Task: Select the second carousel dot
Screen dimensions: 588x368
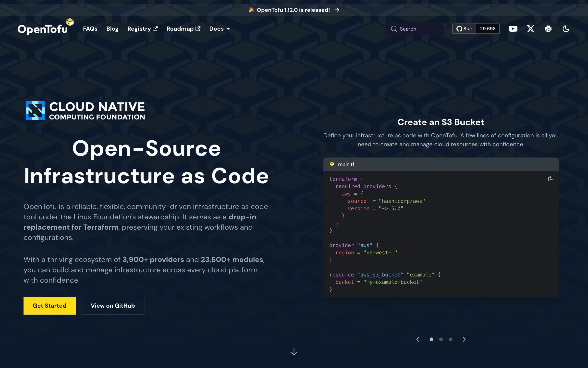Action: [441, 339]
